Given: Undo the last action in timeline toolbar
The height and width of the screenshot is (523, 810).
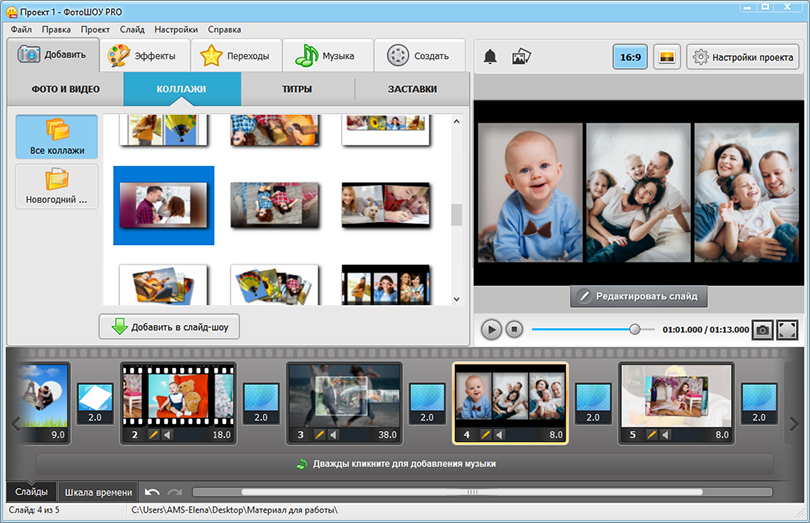Looking at the screenshot, I should (152, 492).
